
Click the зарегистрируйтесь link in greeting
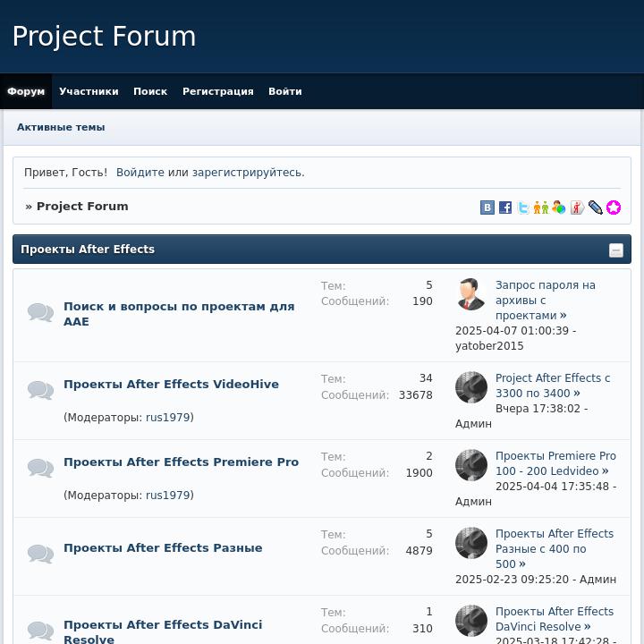pos(248,173)
